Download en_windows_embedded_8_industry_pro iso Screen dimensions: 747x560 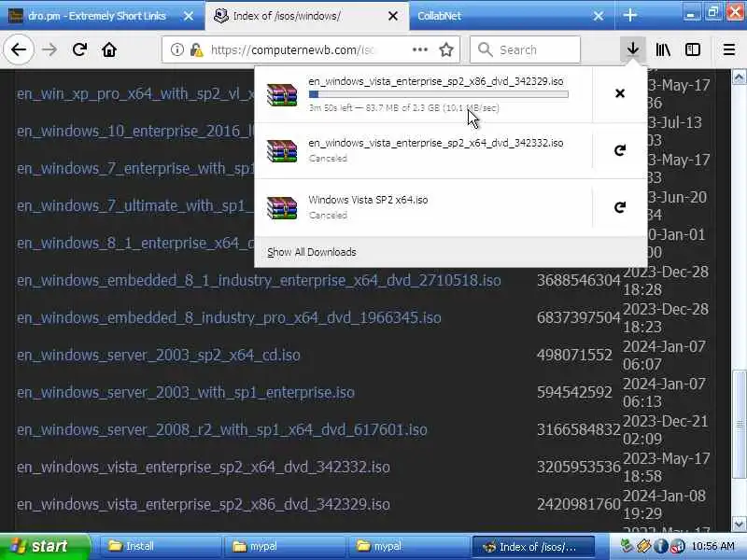point(229,317)
